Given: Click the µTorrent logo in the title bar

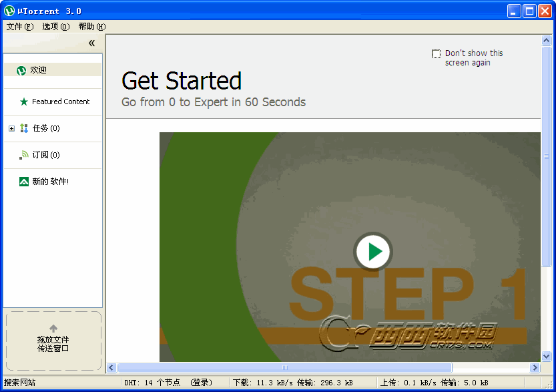Looking at the screenshot, I should click(9, 11).
